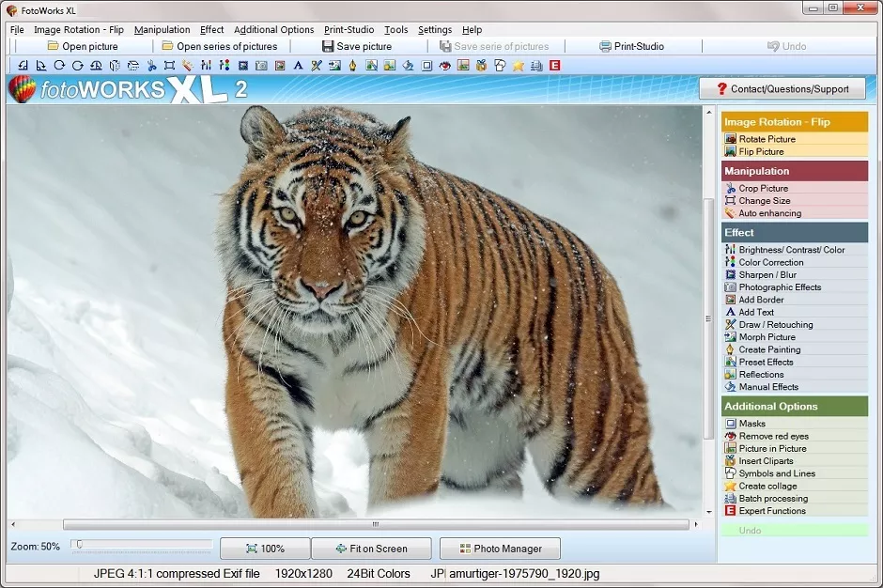
Task: Open the Image Rotation - Flip menu
Action: [79, 29]
